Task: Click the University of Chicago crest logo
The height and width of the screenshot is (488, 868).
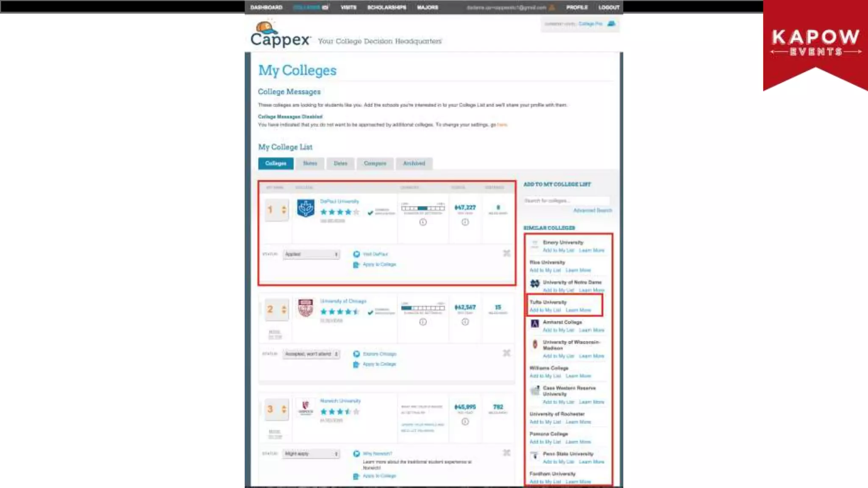Action: coord(306,308)
